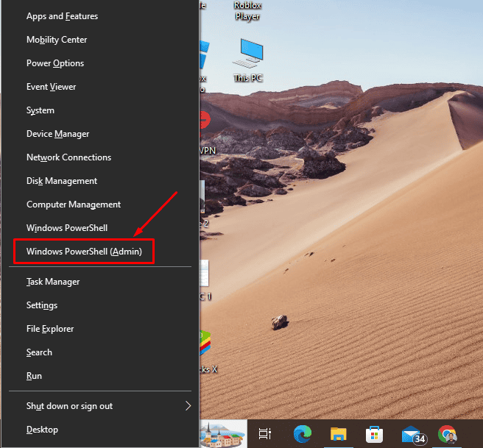Launch Microsoft Store from taskbar

(x=374, y=434)
